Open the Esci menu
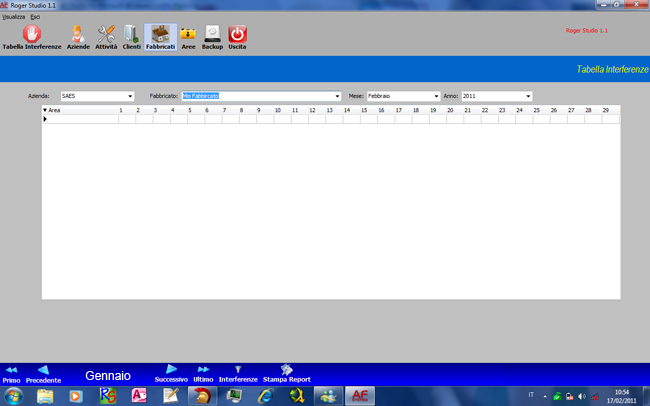The height and width of the screenshot is (406, 650). (36, 18)
